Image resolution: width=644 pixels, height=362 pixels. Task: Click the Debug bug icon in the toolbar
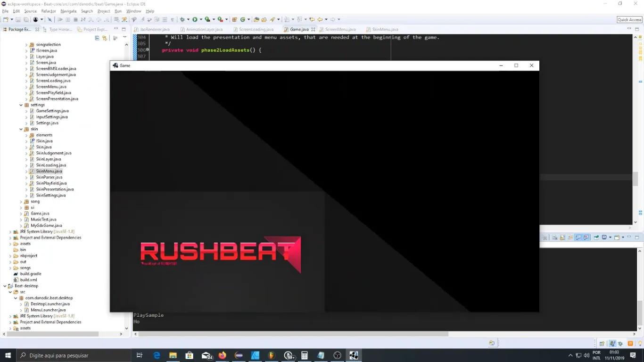pyautogui.click(x=182, y=19)
